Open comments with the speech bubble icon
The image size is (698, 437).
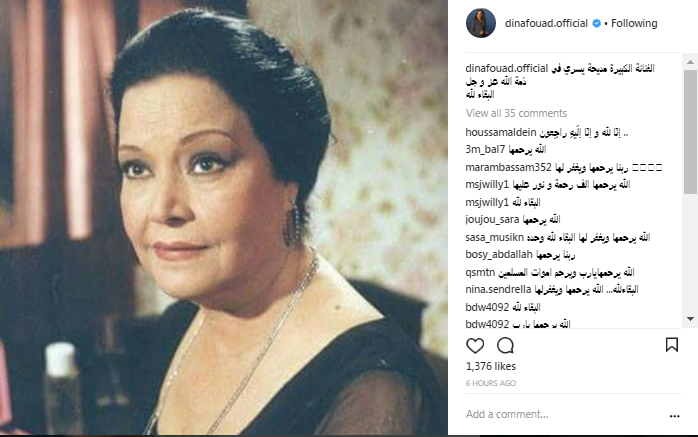click(x=505, y=345)
